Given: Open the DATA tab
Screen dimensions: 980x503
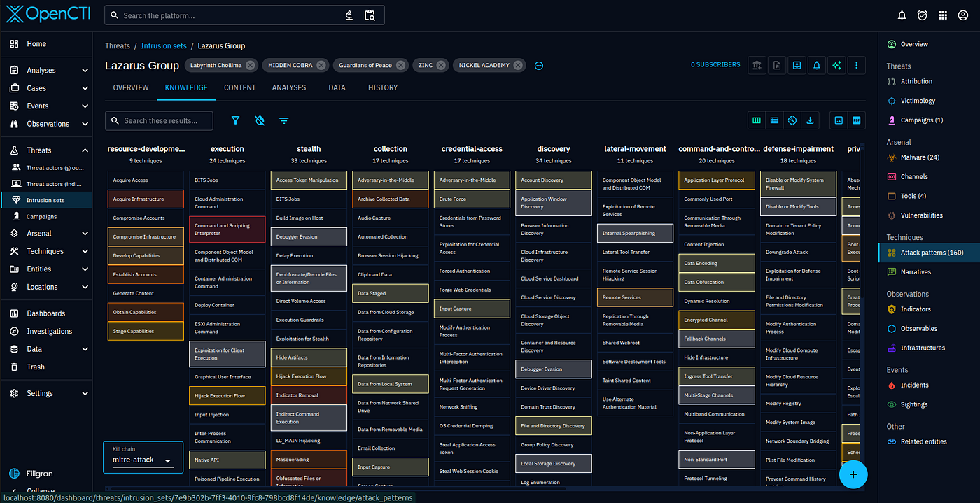Looking at the screenshot, I should (x=337, y=87).
